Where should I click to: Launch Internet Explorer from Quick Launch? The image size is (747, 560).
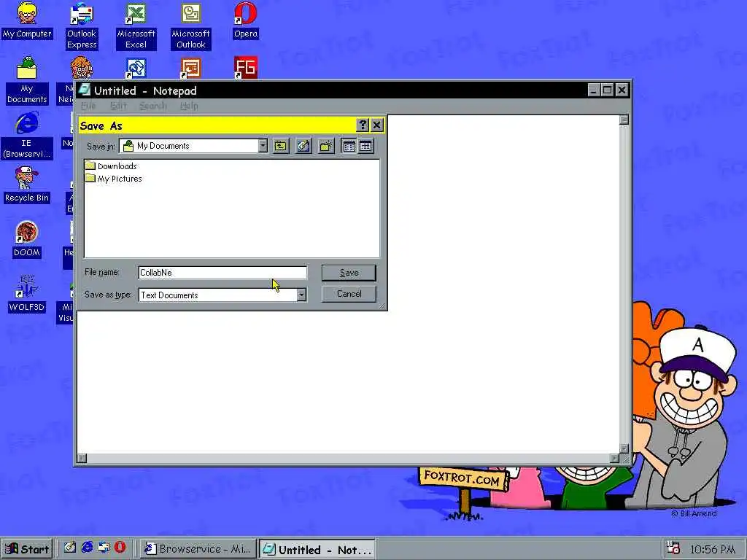point(87,548)
